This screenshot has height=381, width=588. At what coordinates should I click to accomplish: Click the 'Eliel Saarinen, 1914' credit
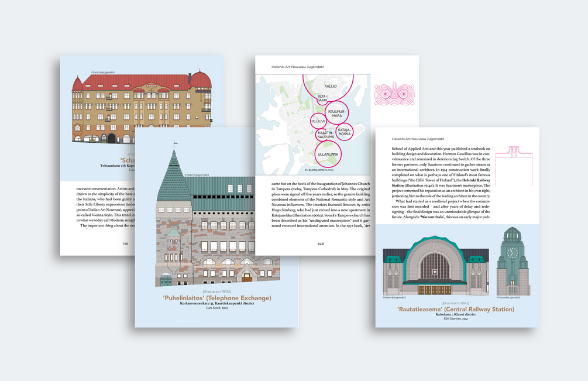(x=456, y=319)
